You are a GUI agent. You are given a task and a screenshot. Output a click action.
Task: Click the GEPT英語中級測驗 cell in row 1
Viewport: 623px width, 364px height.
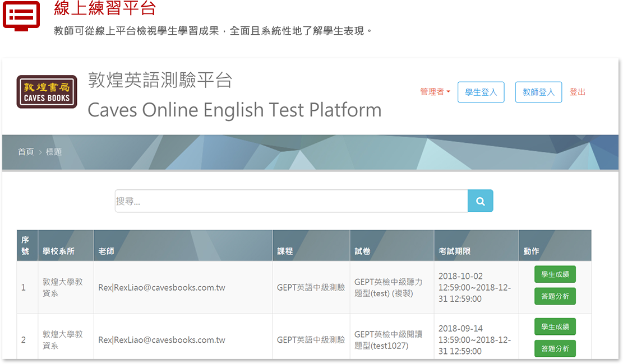(x=311, y=287)
